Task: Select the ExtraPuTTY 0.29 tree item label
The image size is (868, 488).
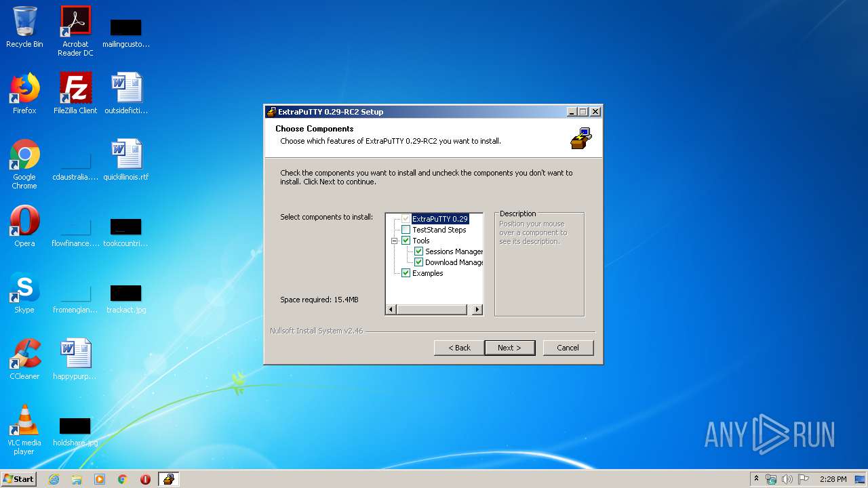Action: coord(440,219)
